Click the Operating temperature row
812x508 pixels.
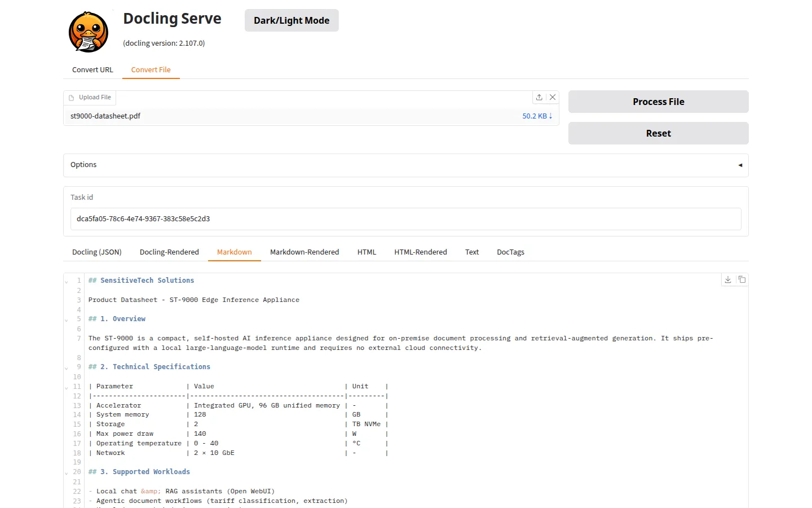click(x=239, y=444)
